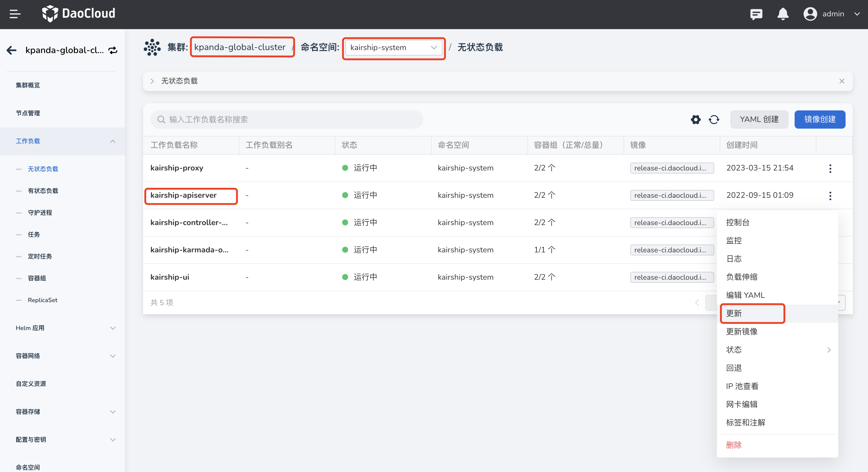Screen dimensions: 868x472
Task: Switch cluster using the swap icon
Action: tap(113, 50)
